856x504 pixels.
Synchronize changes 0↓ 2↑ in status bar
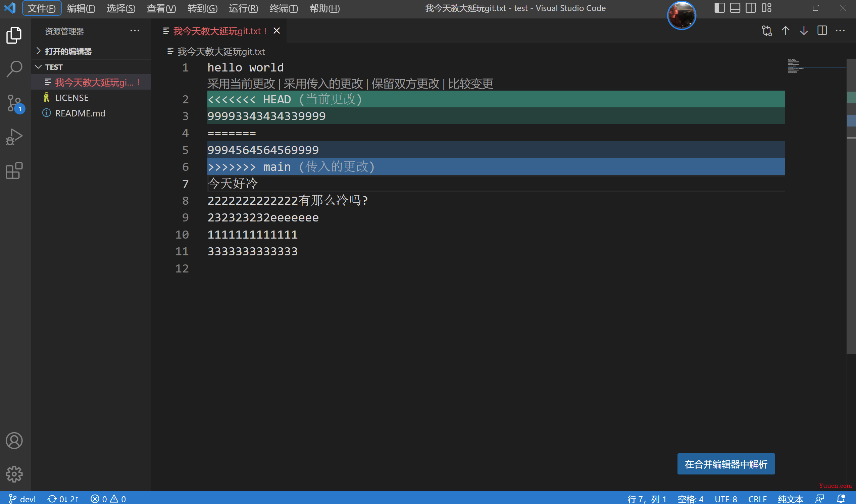point(63,499)
